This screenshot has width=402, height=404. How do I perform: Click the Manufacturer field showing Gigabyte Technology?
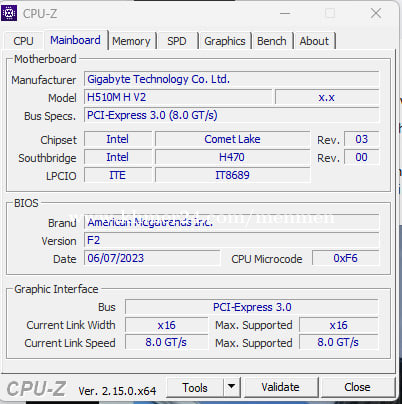231,79
